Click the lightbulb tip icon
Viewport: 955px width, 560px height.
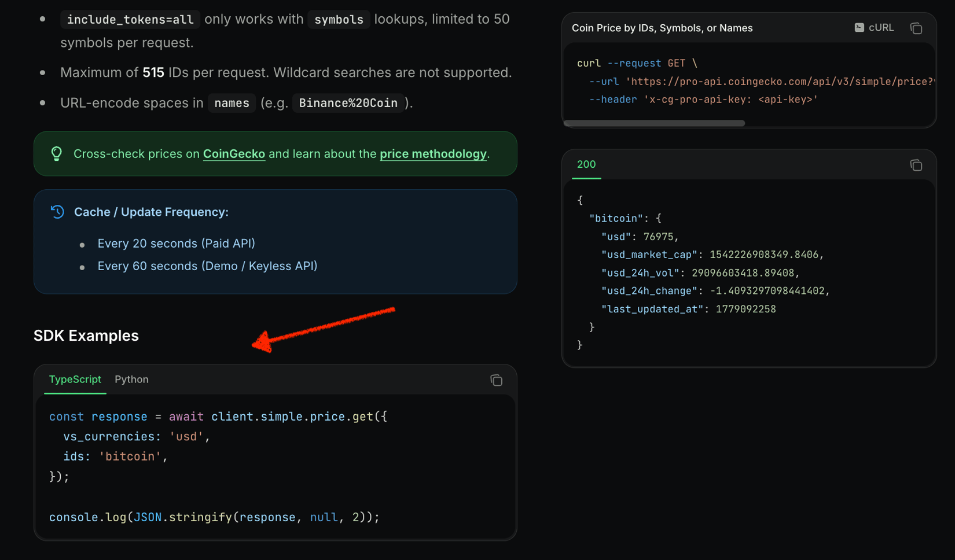click(57, 154)
